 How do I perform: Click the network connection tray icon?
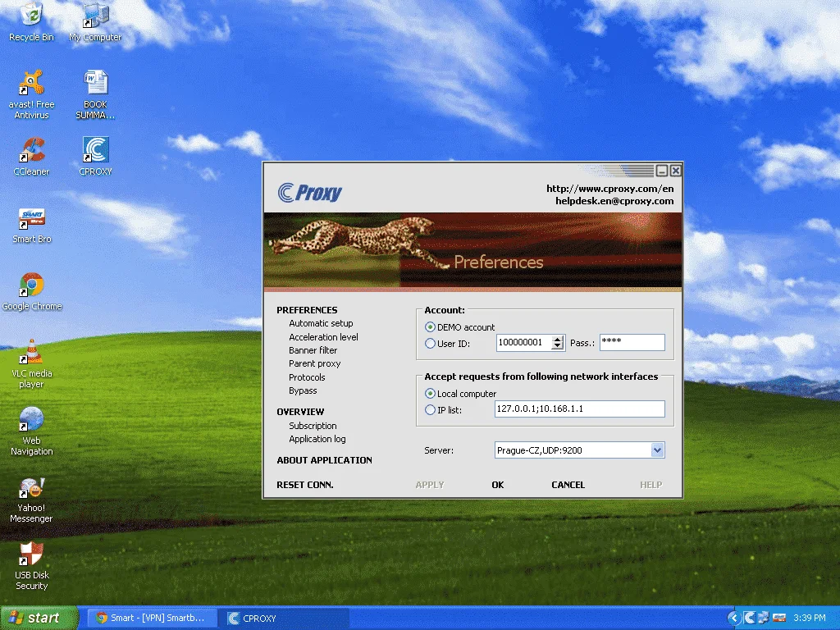[764, 618]
